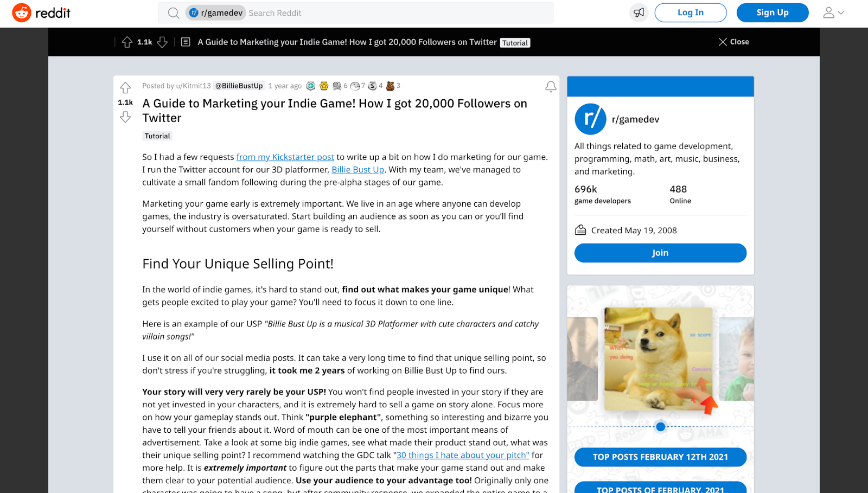Click the blue carousel slider dot

661,427
